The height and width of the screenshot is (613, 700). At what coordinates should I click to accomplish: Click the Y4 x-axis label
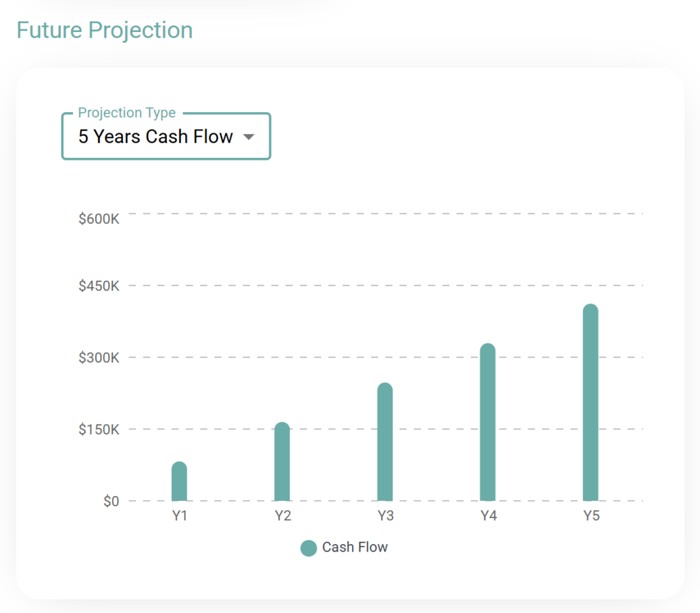488,516
